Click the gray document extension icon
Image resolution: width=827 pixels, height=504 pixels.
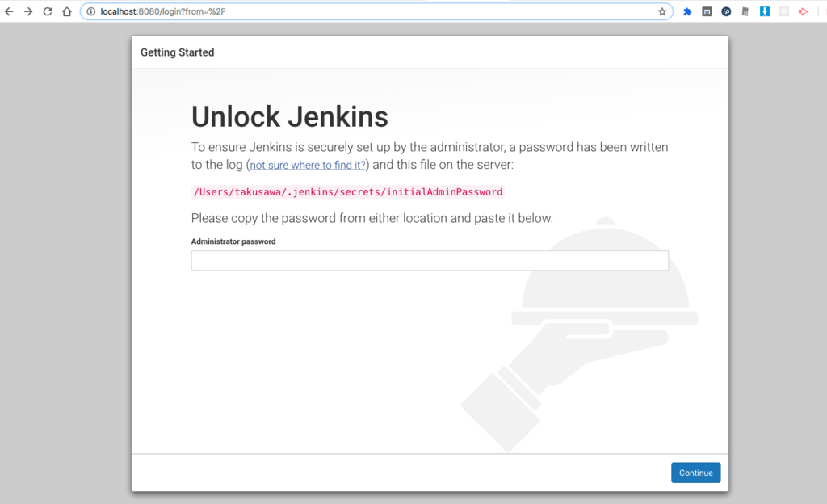click(745, 11)
